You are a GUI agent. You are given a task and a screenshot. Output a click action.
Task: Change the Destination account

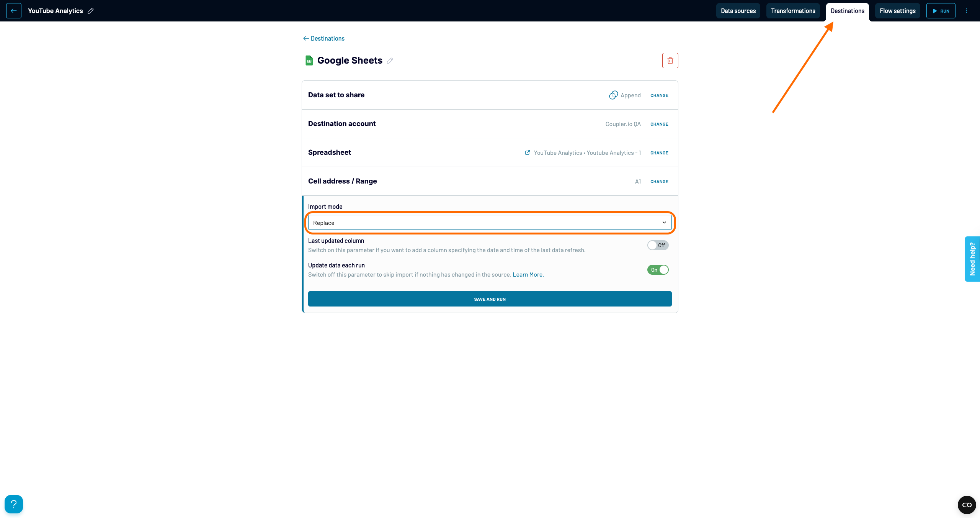(659, 124)
